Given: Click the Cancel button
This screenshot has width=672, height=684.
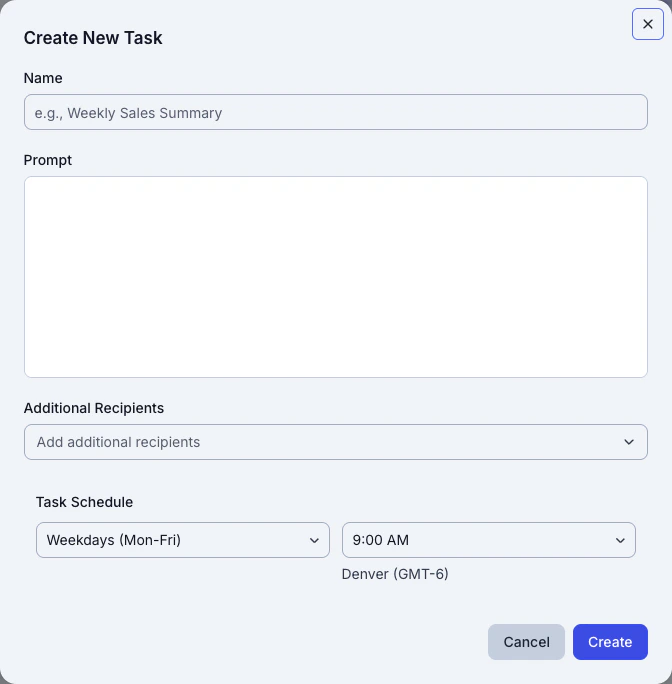Looking at the screenshot, I should (x=526, y=642).
